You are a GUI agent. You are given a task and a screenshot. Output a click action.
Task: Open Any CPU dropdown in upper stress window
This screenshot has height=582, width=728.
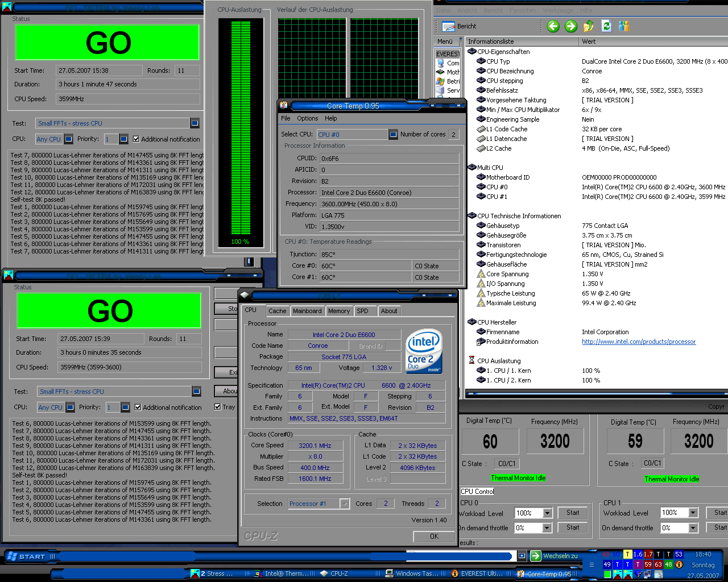pos(68,139)
